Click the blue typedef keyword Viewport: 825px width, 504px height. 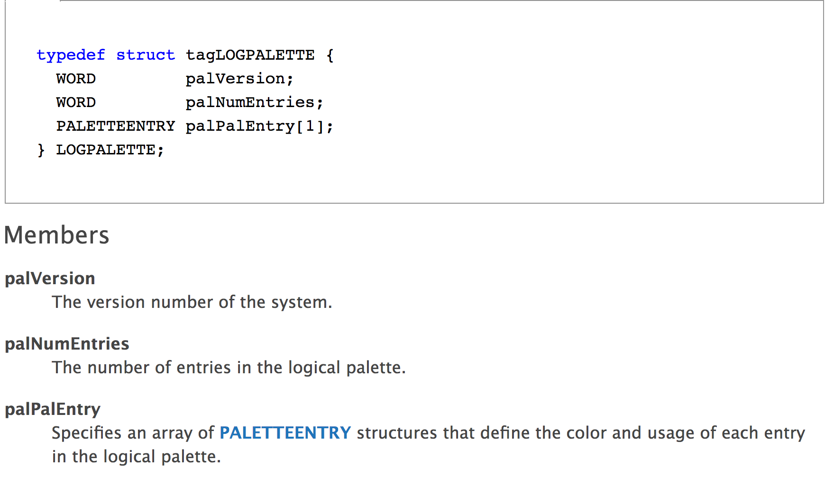[x=71, y=55]
